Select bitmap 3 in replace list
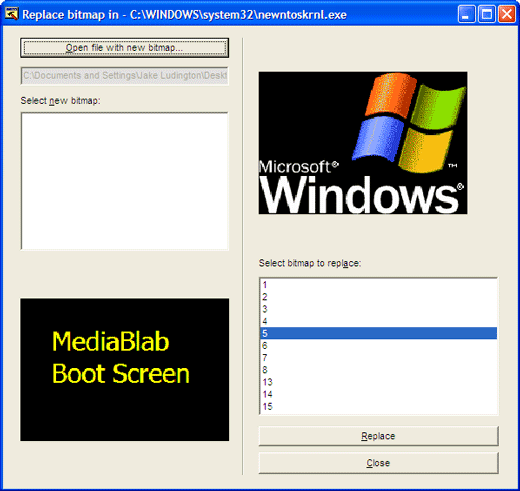Image resolution: width=520 pixels, height=491 pixels. tap(378, 309)
